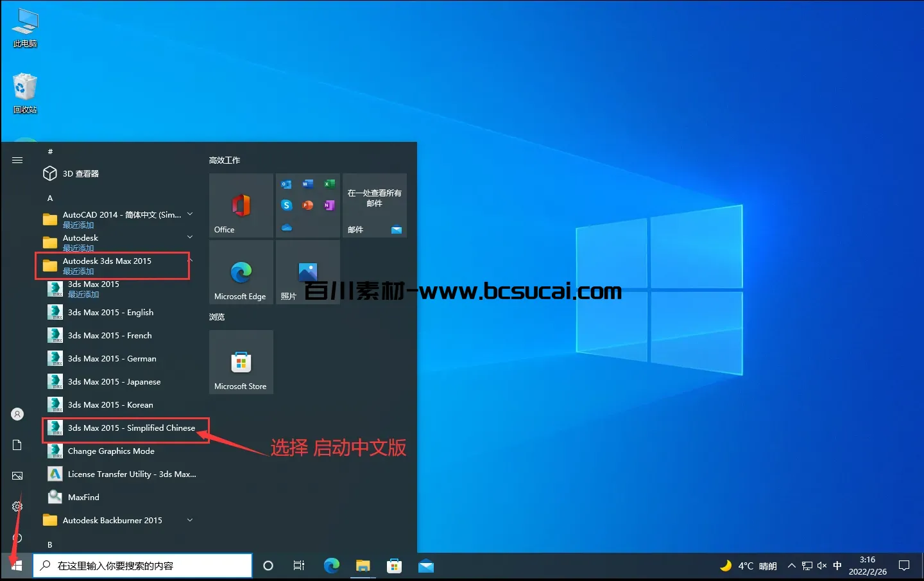Open Settings gear in Start sidebar
924x581 pixels.
coord(17,507)
